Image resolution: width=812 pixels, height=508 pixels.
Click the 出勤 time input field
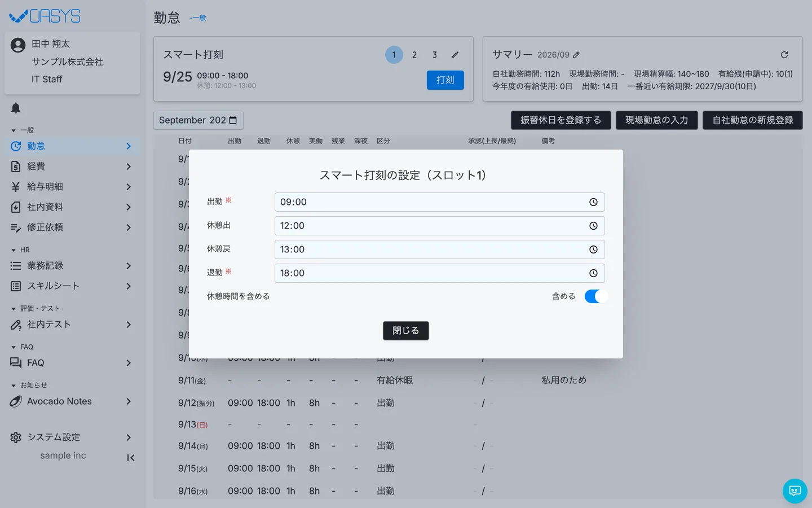click(440, 202)
